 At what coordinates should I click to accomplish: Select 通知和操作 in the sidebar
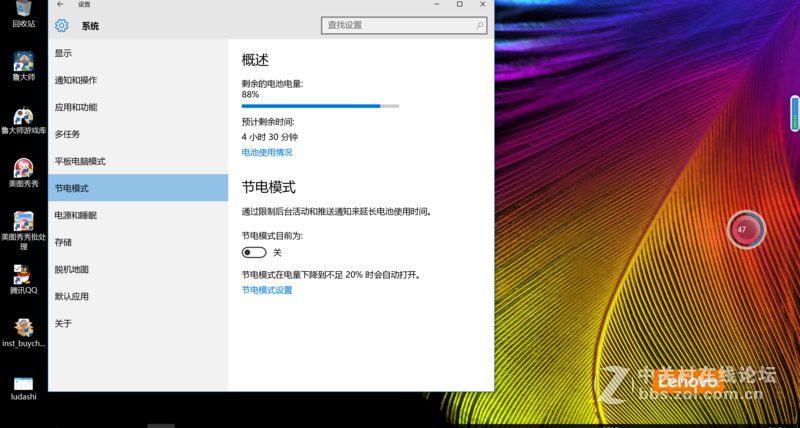tap(138, 80)
